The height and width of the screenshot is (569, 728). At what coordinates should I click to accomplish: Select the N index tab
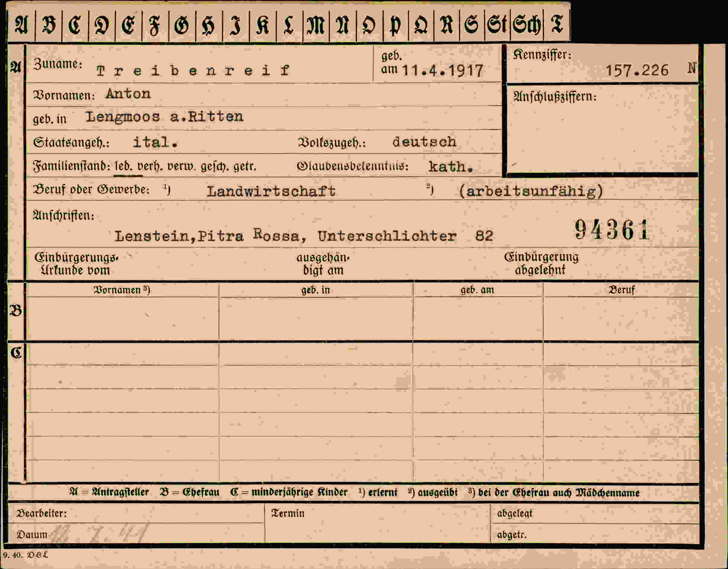click(343, 25)
